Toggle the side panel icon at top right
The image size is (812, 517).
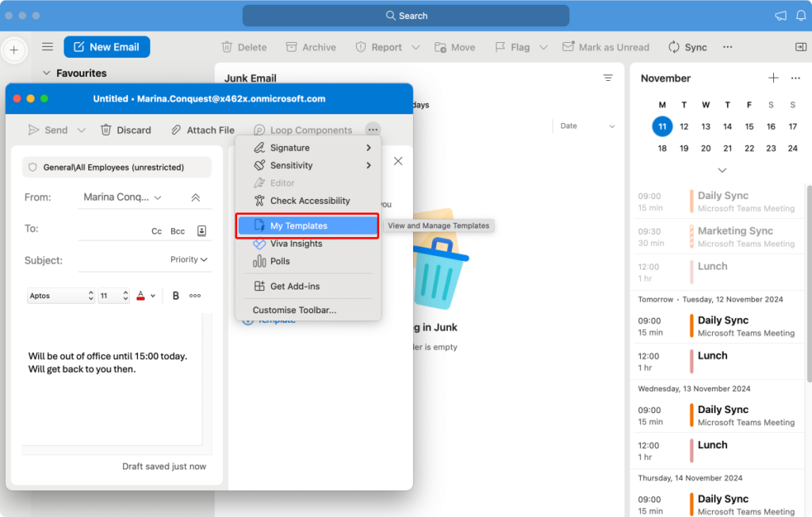coord(801,47)
